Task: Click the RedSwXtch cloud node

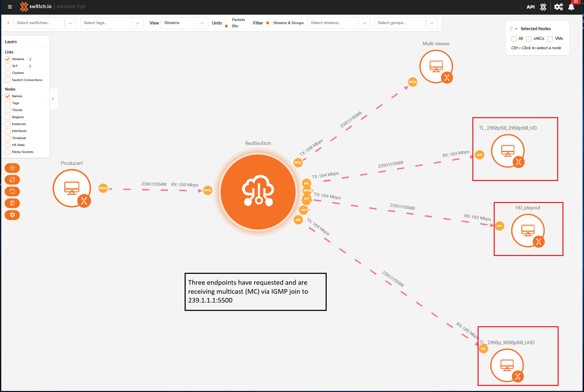Action: coord(258,192)
